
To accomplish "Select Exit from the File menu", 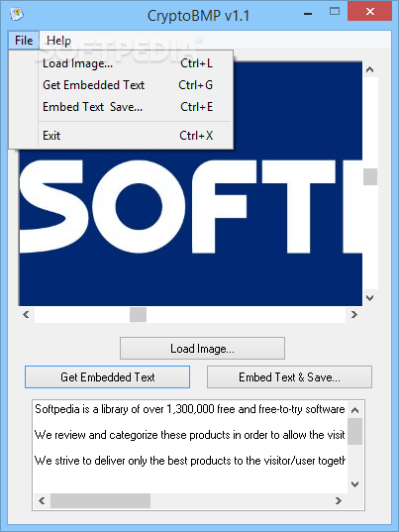I will [x=121, y=136].
